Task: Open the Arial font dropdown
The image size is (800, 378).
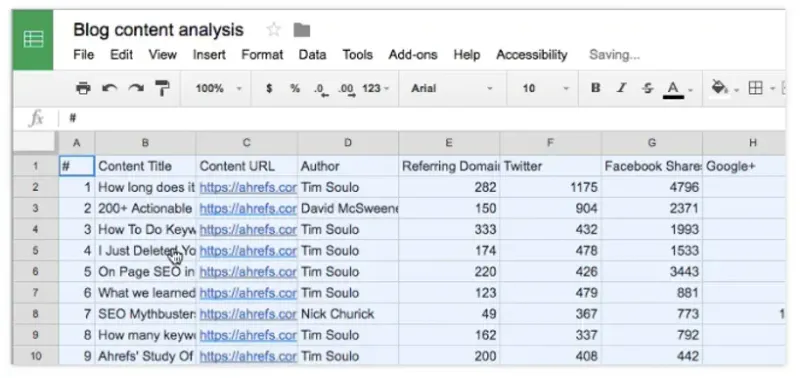Action: coord(452,88)
